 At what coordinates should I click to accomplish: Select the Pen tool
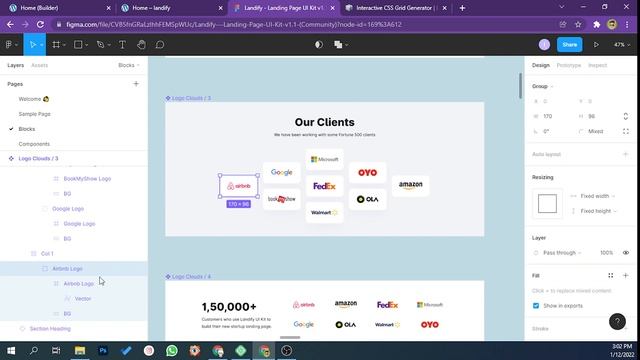(100, 44)
